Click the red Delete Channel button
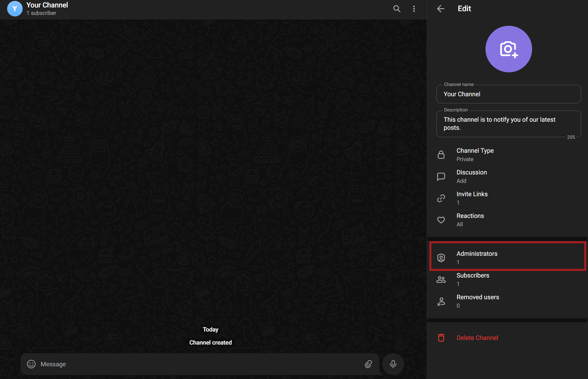Screen dimensions: 588x379 pos(477,338)
